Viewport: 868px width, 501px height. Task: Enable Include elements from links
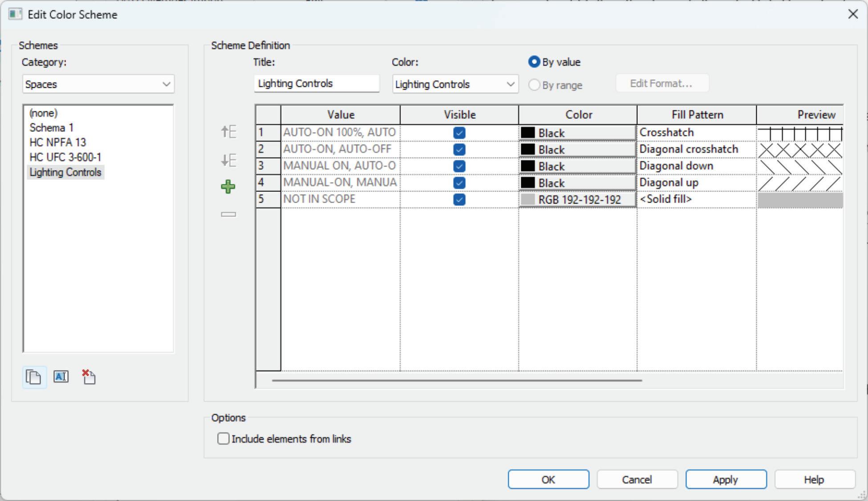click(x=223, y=439)
